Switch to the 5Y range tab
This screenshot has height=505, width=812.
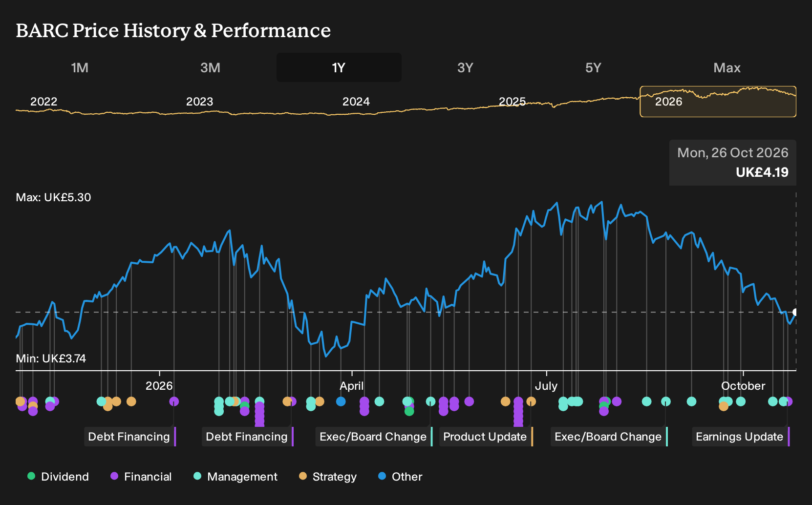coord(593,67)
